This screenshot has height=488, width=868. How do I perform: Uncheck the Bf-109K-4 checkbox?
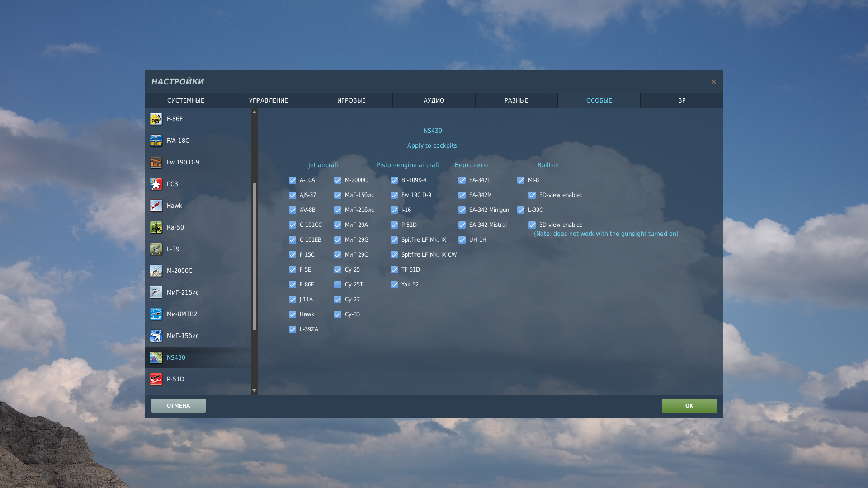(x=394, y=180)
